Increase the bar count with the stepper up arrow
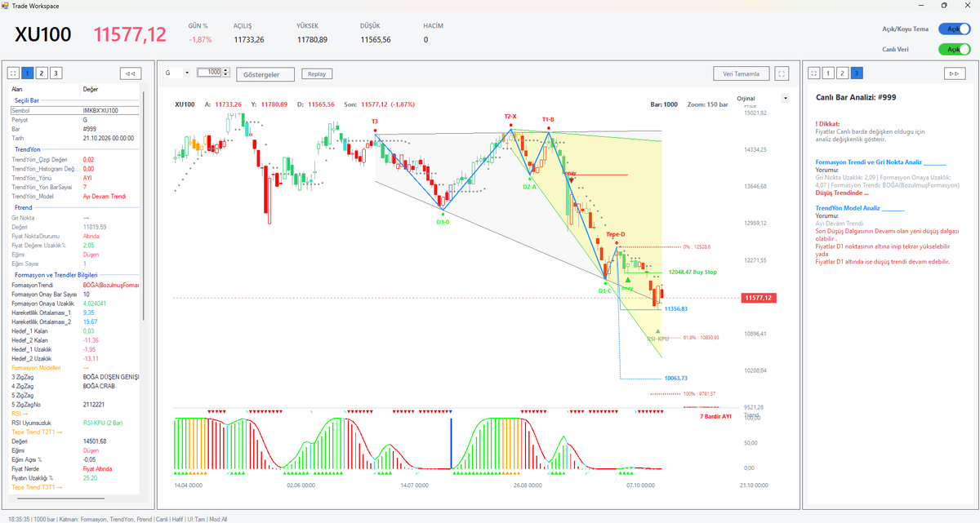 [x=226, y=70]
